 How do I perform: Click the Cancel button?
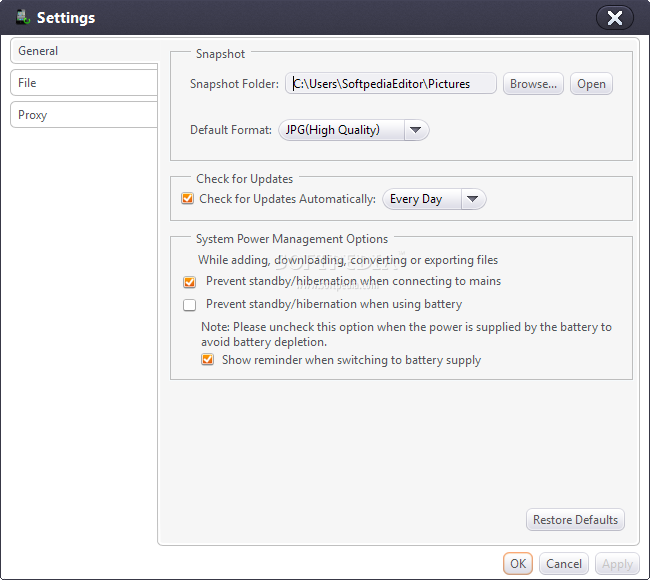point(564,564)
